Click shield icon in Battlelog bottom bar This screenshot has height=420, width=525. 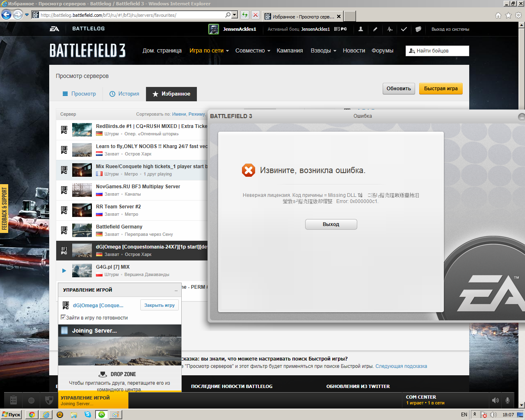coord(49,400)
